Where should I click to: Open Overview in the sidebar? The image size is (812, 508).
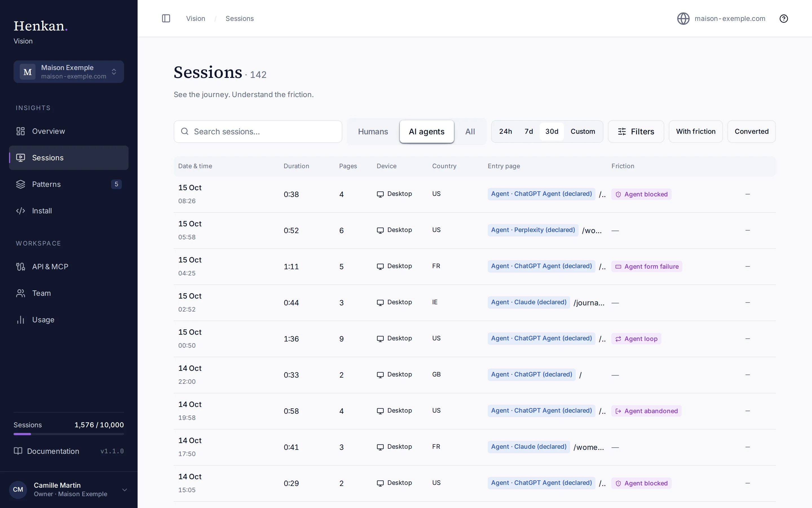pos(69,131)
